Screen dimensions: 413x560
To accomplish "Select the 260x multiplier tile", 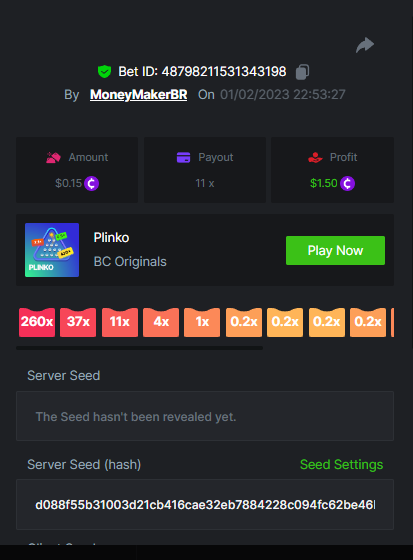I will (37, 322).
